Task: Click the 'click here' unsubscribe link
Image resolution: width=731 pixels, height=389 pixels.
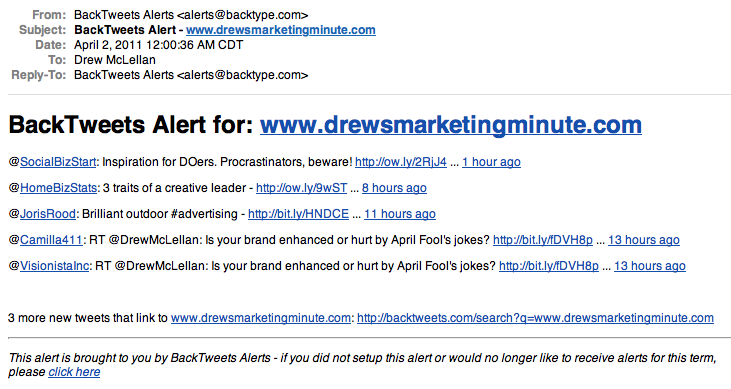Action: pos(74,372)
